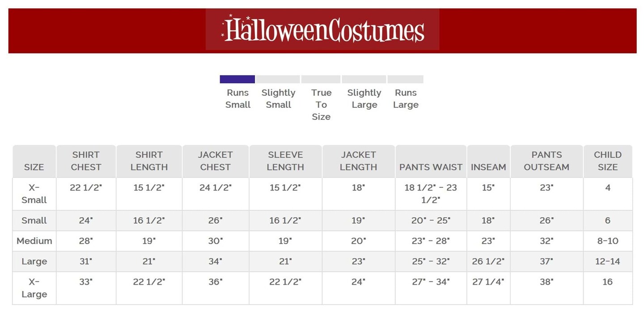Click the HalloweenCostumes logo

click(x=322, y=30)
